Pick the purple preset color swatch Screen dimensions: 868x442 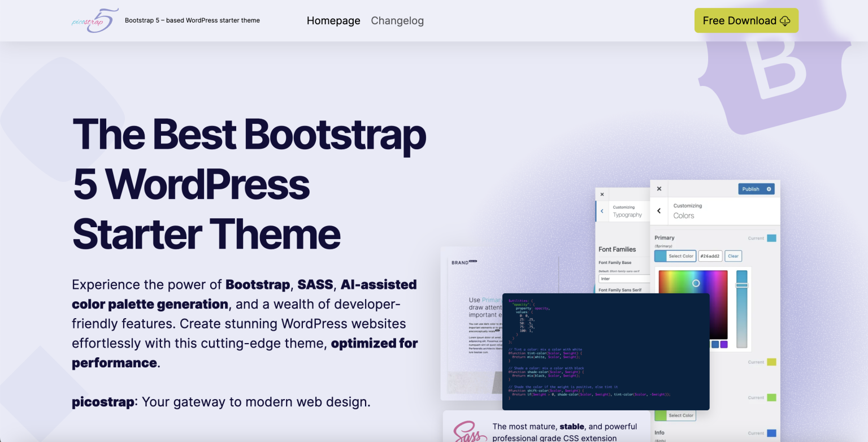(724, 345)
